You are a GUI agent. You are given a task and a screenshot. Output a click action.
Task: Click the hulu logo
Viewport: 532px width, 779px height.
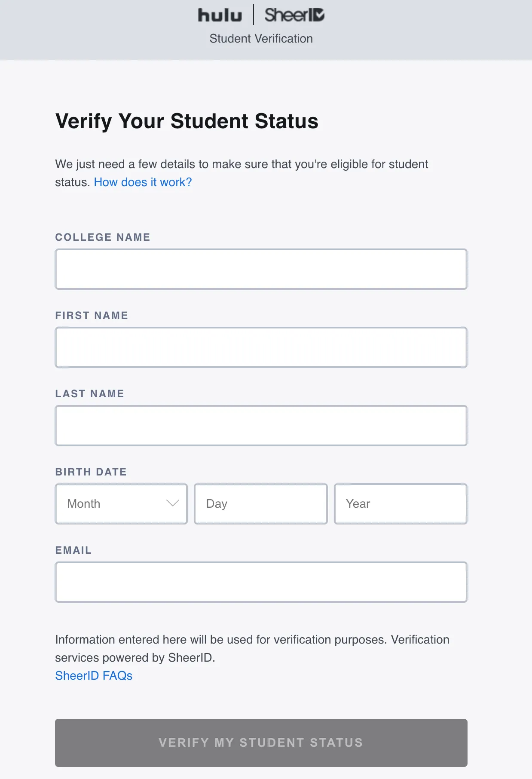[x=220, y=15]
